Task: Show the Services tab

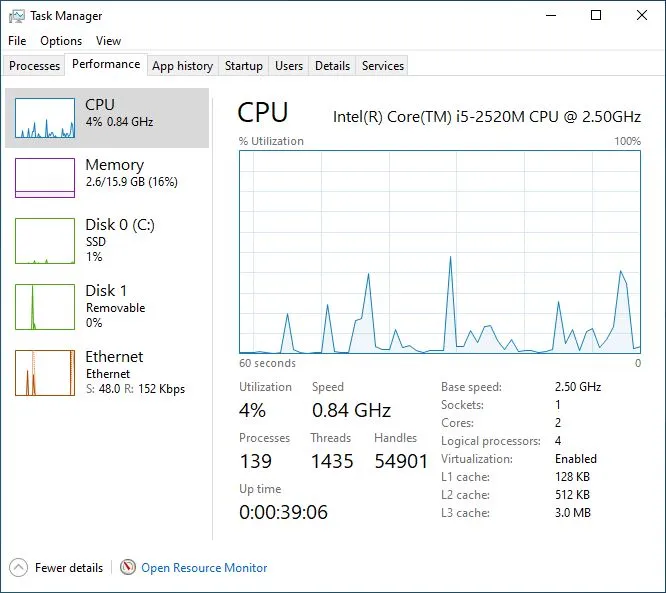Action: point(383,66)
